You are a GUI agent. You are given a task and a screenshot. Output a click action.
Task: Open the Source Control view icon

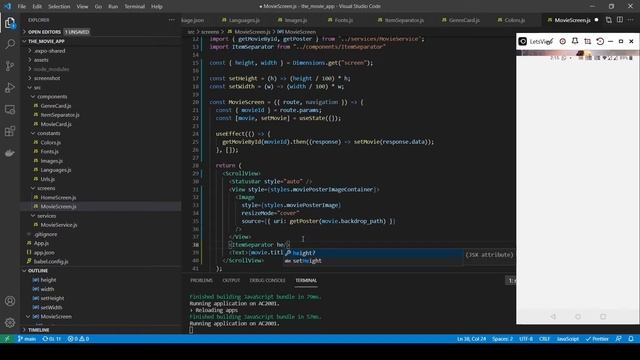pyautogui.click(x=10, y=66)
